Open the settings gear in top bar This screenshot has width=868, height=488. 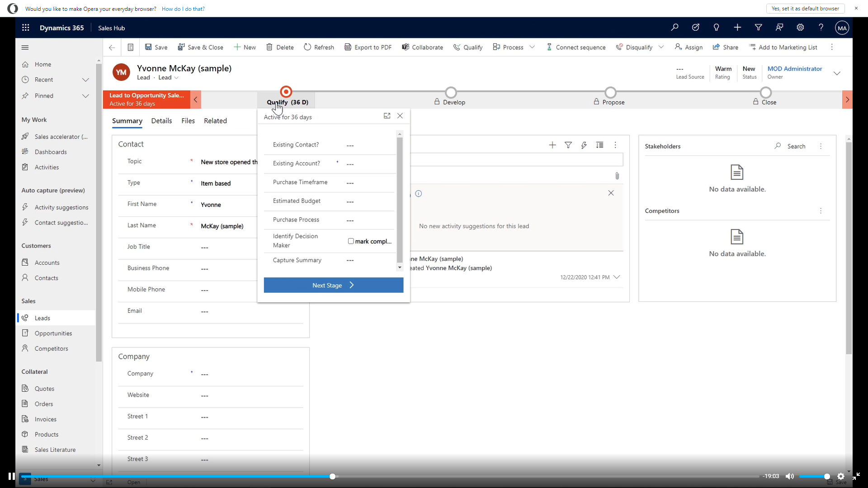pos(800,28)
